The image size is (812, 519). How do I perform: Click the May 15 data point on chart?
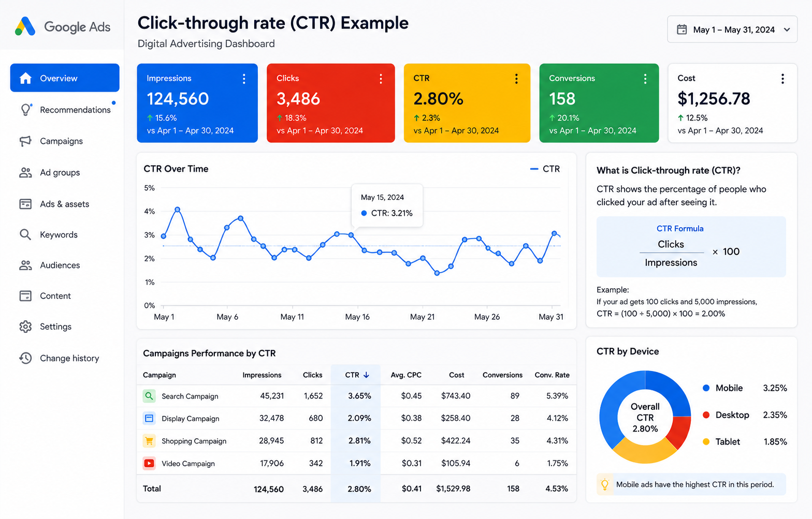click(352, 235)
